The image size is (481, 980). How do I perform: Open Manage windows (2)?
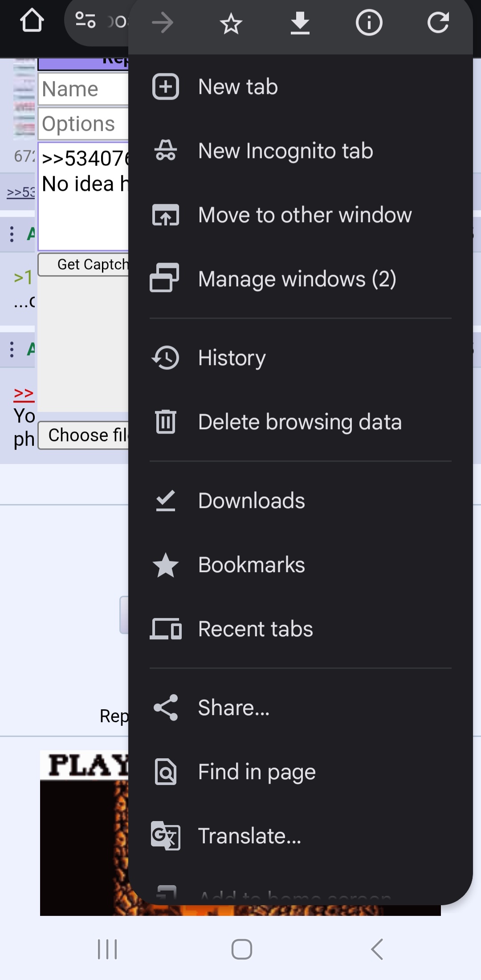[x=301, y=279]
